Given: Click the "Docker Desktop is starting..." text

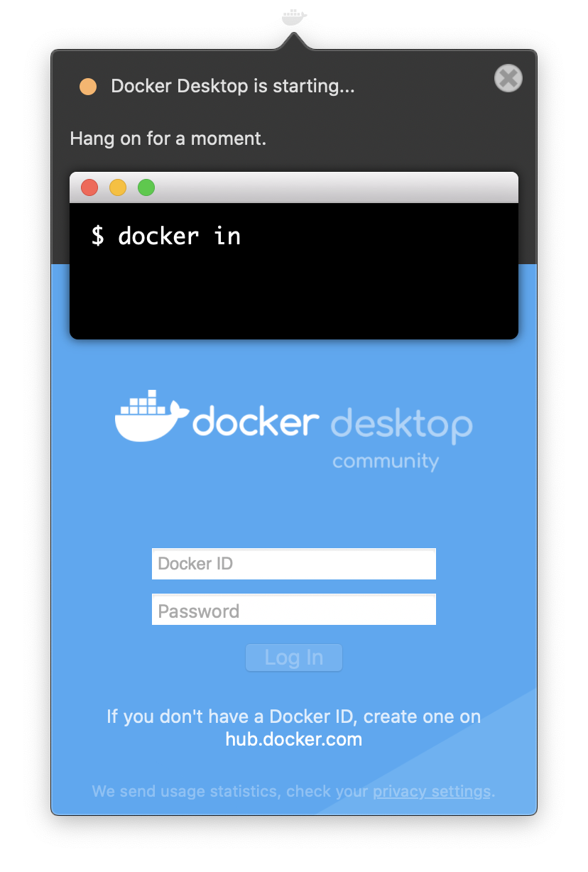Looking at the screenshot, I should pyautogui.click(x=233, y=87).
